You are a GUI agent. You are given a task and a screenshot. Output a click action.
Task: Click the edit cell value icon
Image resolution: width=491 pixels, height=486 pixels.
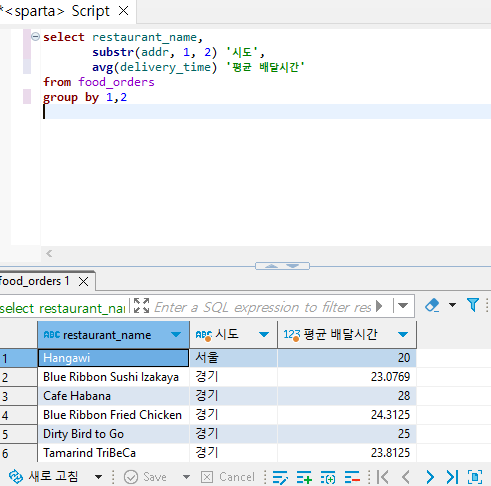click(x=280, y=477)
